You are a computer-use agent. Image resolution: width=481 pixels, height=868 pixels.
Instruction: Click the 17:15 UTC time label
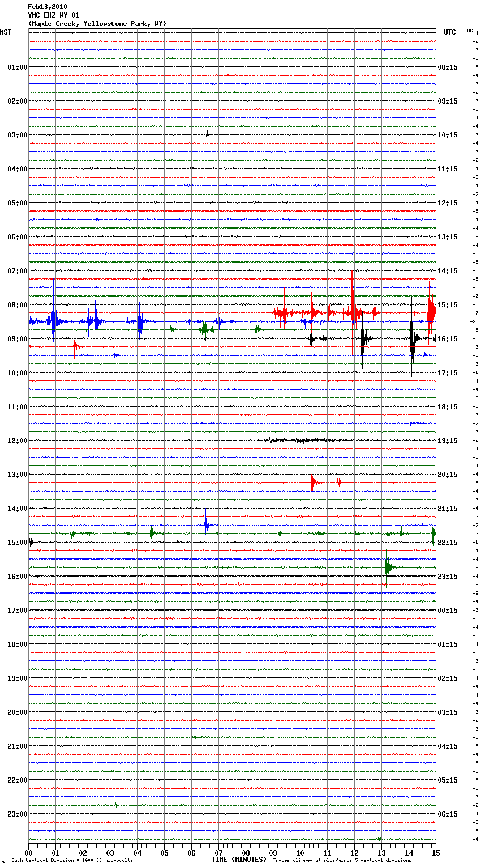pyautogui.click(x=448, y=373)
